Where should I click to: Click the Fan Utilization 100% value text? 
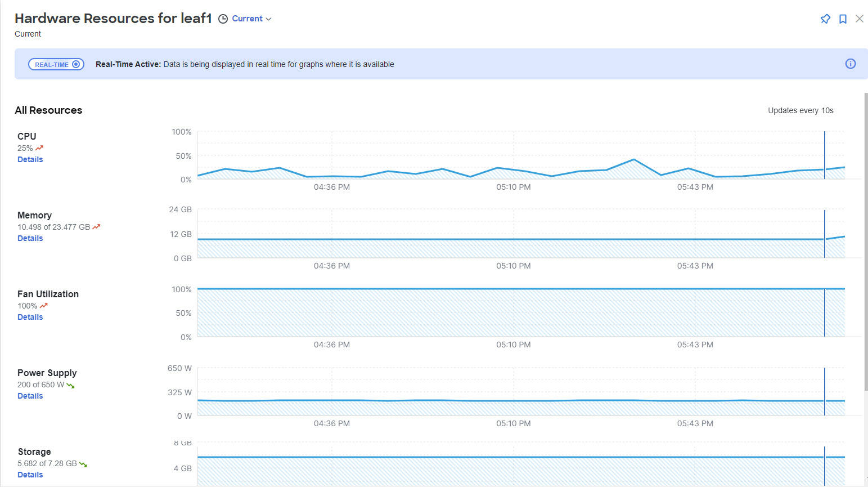pos(27,306)
